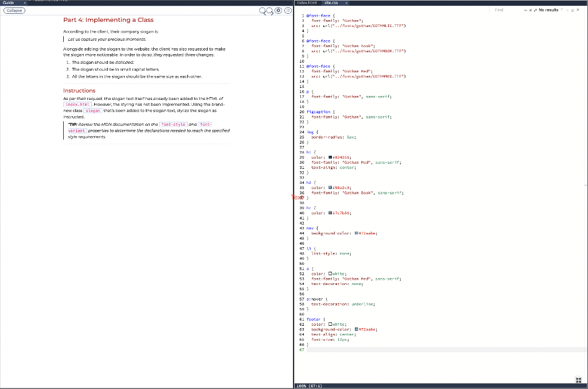Click the match-case icon in the Find field
The height and width of the screenshot is (389, 588).
click(x=525, y=10)
